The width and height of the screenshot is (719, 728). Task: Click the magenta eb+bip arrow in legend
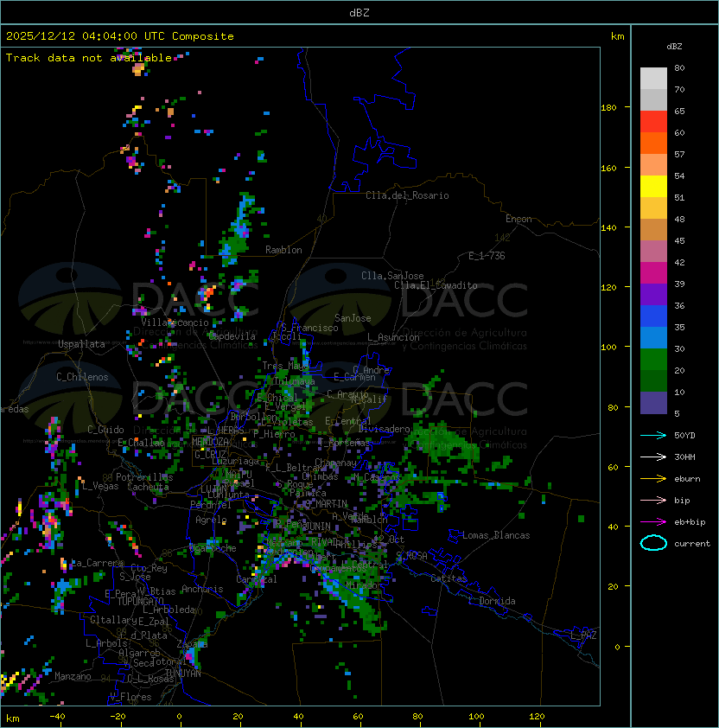[653, 522]
